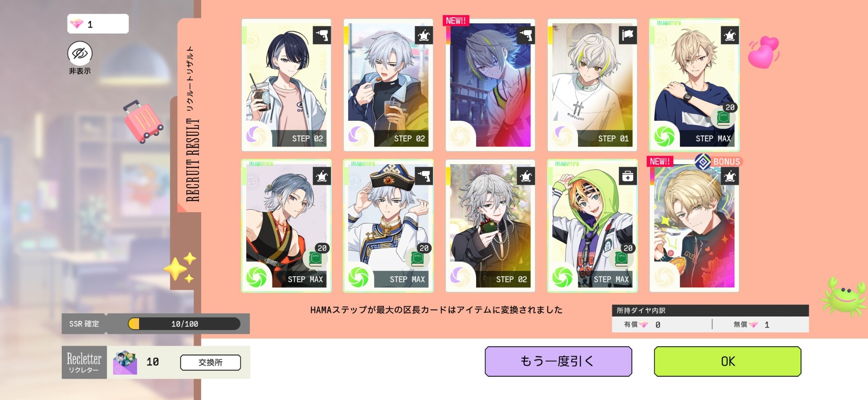Click the Recletter envelope icon

pyautogui.click(x=125, y=362)
